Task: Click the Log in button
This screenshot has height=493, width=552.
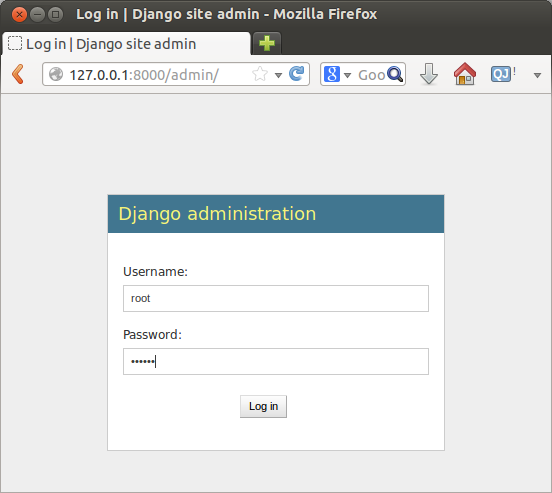Action: click(263, 406)
